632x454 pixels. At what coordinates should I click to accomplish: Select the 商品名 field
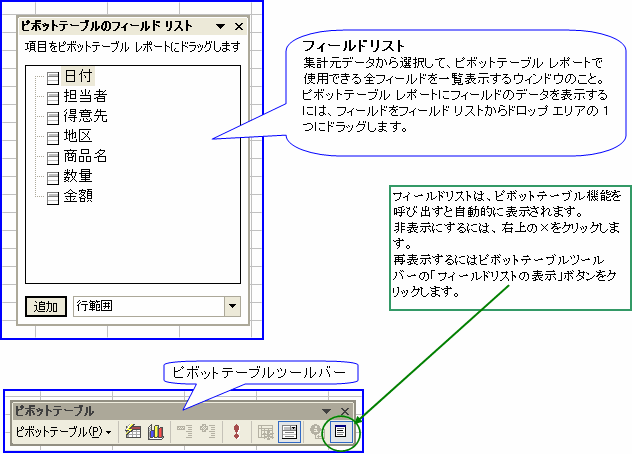85,156
